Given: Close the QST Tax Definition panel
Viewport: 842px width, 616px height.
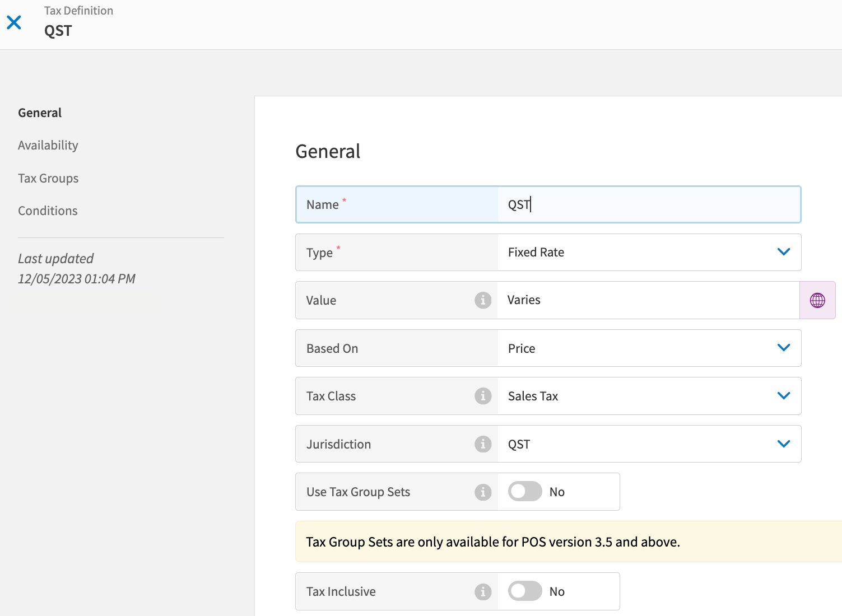Looking at the screenshot, I should (x=14, y=22).
